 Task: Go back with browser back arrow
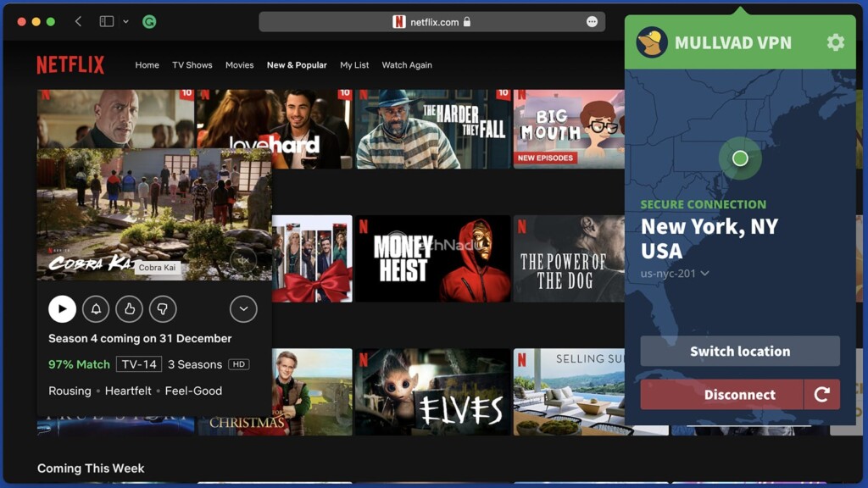(78, 21)
